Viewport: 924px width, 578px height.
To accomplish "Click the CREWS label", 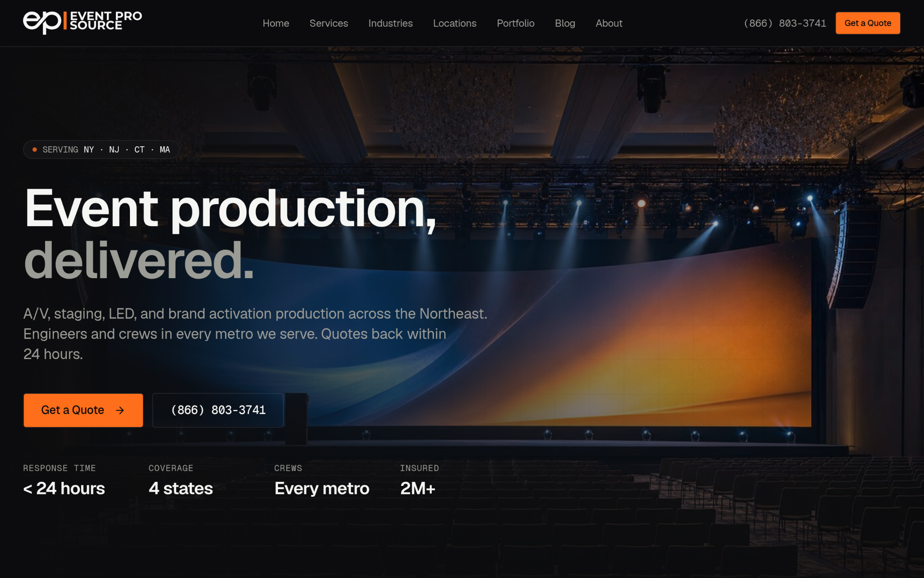I will click(288, 468).
